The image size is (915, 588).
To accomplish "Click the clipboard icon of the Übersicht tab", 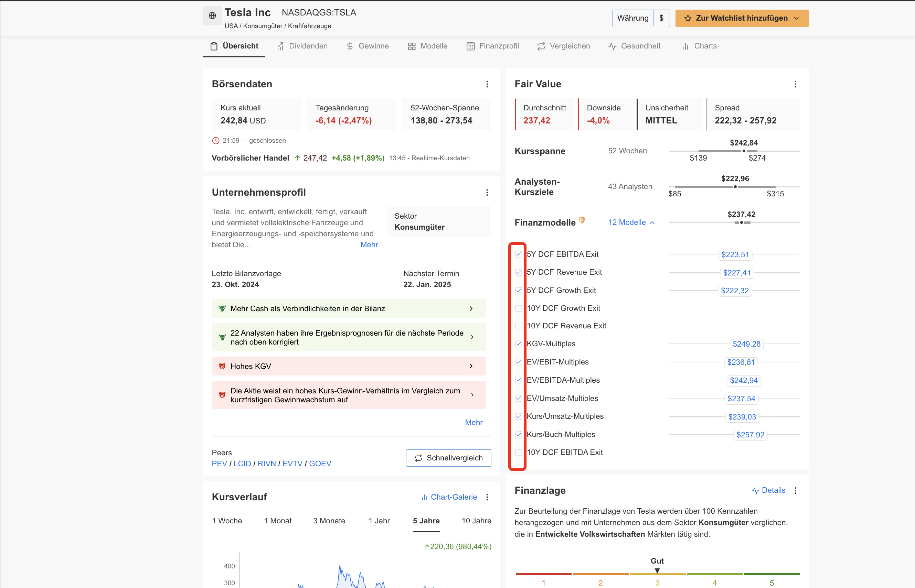I will [x=214, y=46].
